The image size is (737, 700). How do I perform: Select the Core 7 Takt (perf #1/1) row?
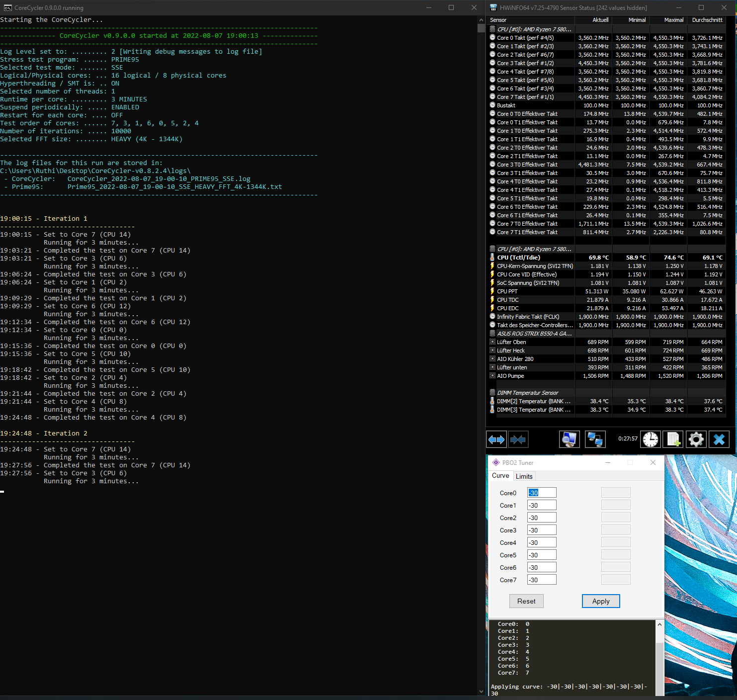(x=606, y=97)
